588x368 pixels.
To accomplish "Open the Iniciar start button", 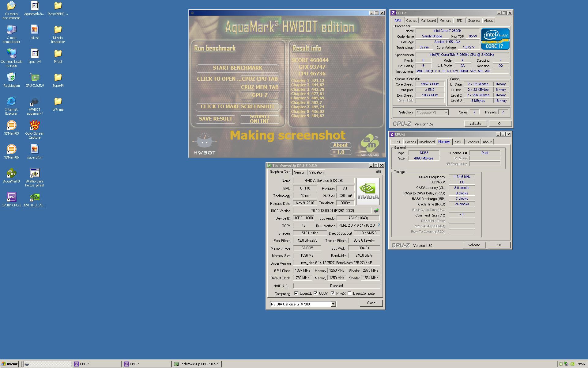I will click(x=9, y=364).
